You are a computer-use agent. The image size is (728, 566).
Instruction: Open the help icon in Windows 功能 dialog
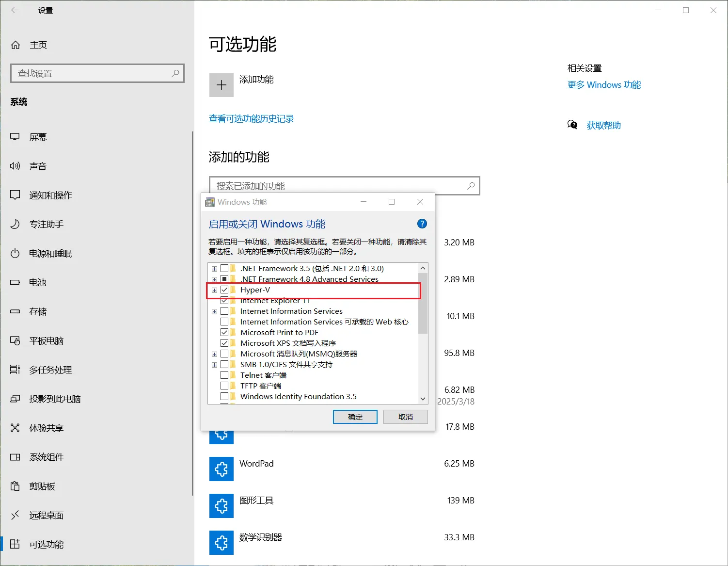tap(422, 224)
